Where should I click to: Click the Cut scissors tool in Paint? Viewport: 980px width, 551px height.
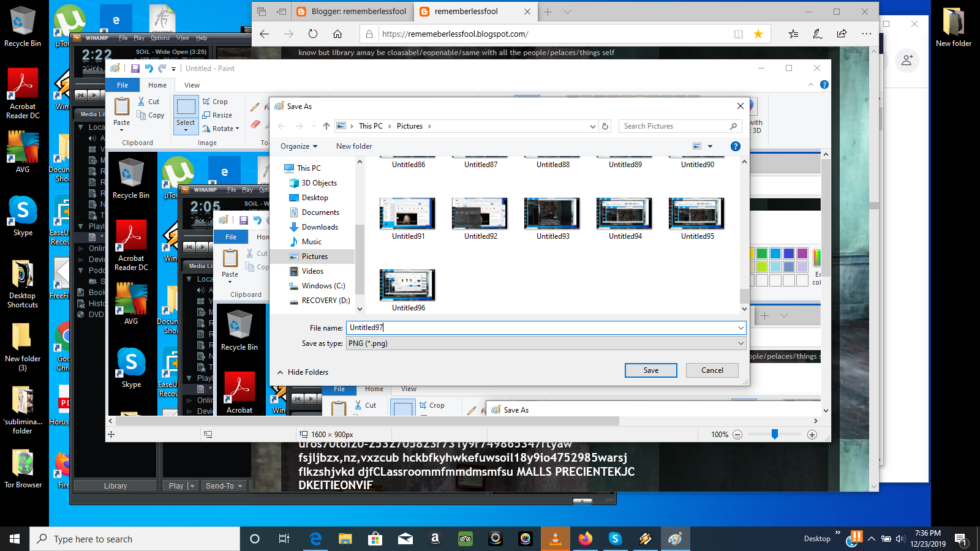[149, 102]
